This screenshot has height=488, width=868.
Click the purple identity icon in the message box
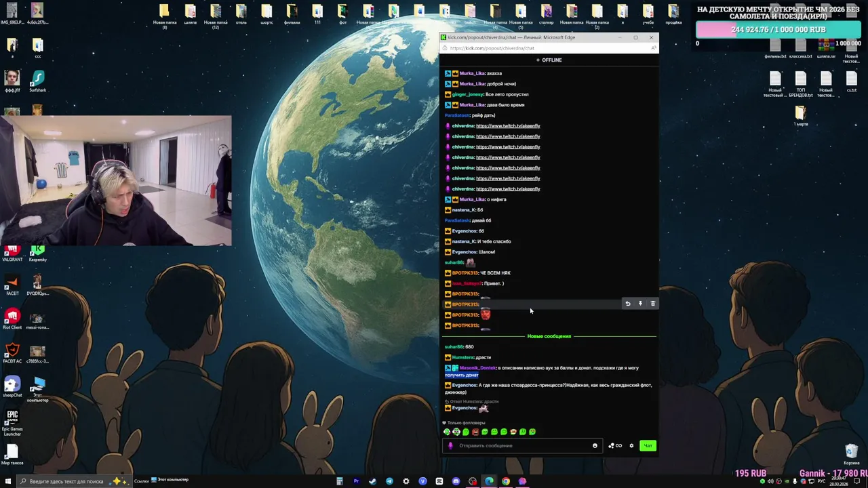click(x=450, y=446)
